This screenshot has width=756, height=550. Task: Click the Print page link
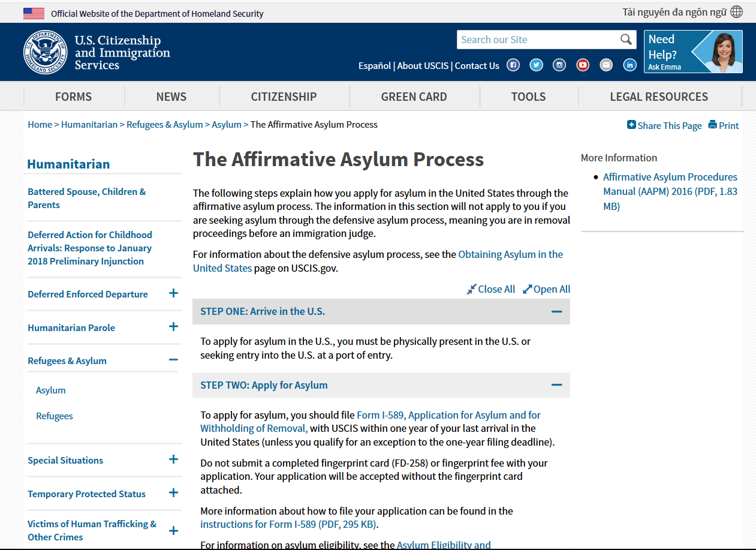pyautogui.click(x=723, y=125)
